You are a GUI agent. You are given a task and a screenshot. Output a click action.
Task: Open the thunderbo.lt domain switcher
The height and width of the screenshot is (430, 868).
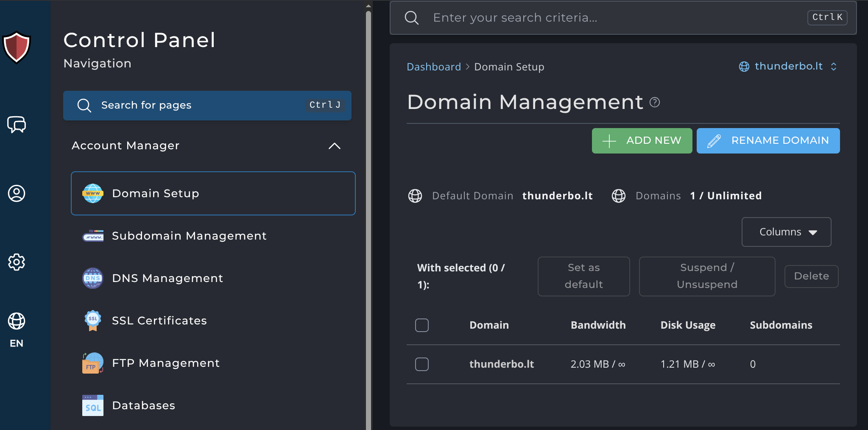[788, 67]
